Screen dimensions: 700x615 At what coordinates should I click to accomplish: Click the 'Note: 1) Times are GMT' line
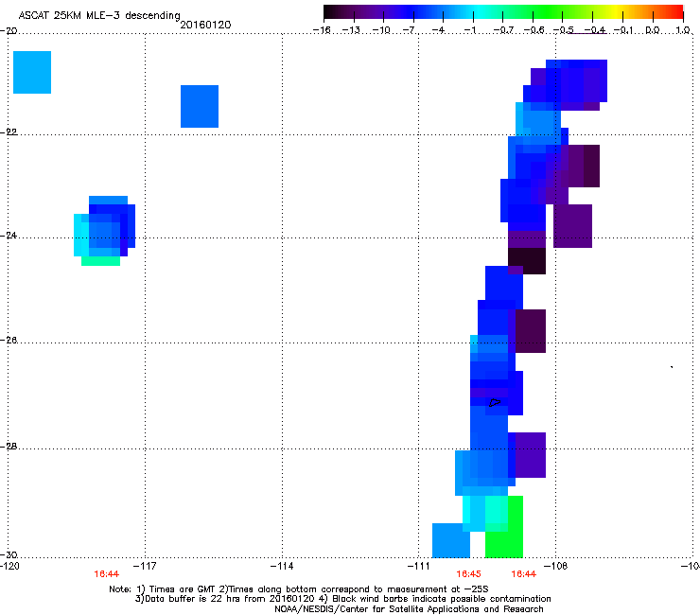(x=298, y=589)
